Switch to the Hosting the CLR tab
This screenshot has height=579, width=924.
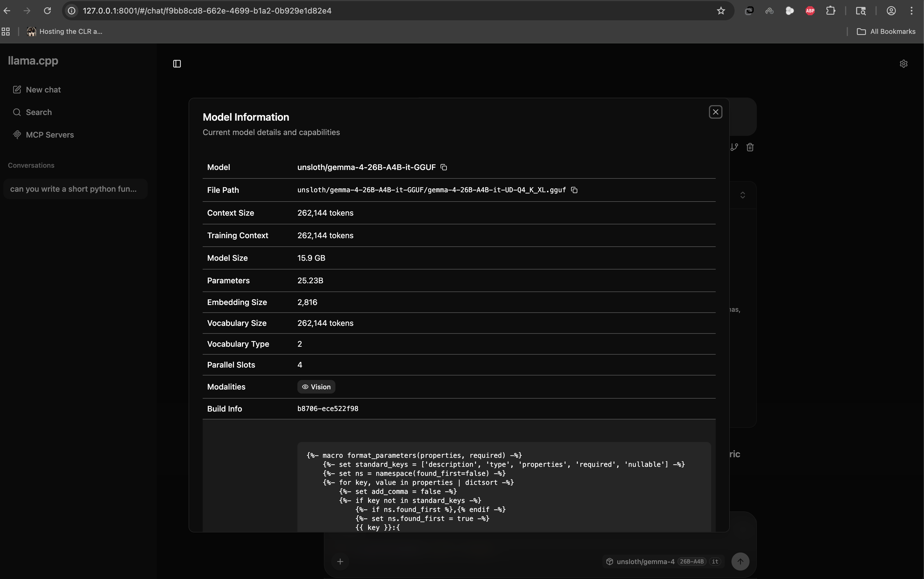65,31
